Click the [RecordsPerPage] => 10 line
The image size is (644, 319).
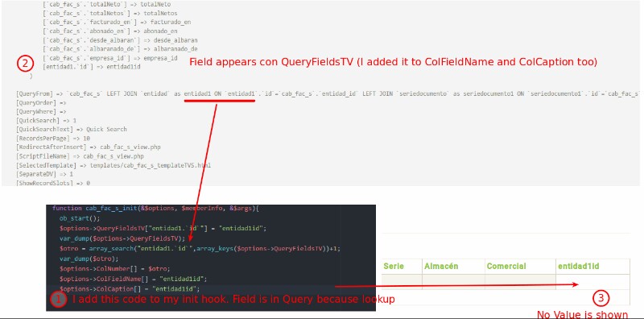pyautogui.click(x=53, y=138)
